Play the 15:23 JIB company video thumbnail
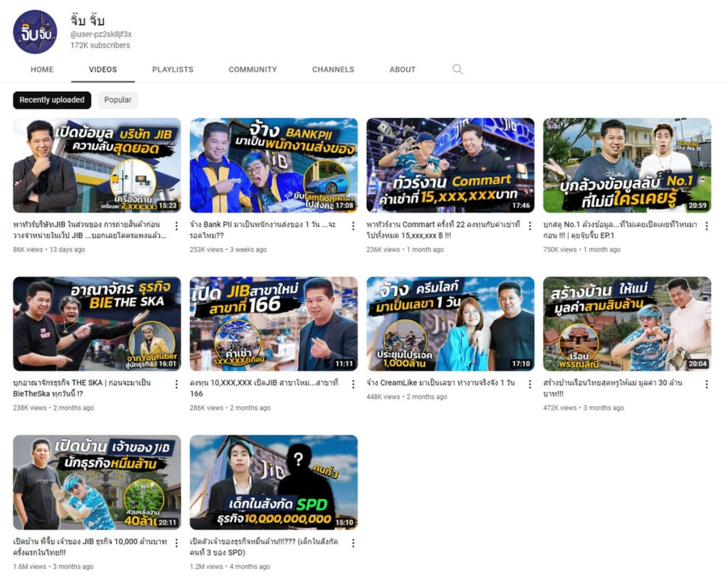This screenshot has width=728, height=581. pos(97,165)
